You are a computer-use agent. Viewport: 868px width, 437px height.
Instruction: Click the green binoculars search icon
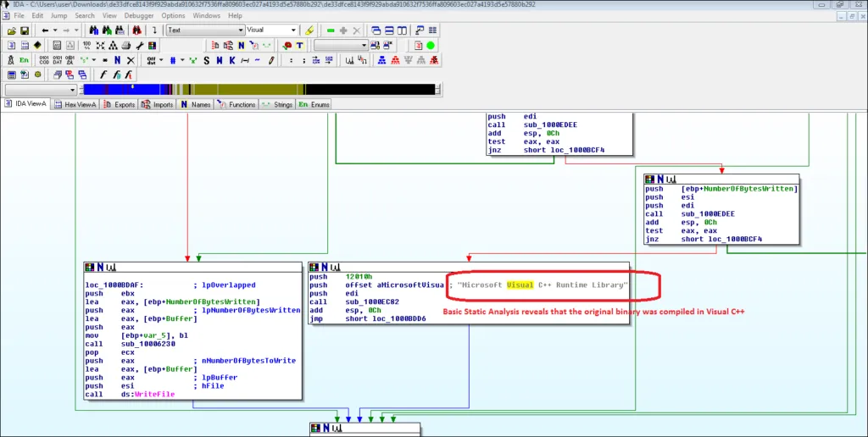click(107, 30)
